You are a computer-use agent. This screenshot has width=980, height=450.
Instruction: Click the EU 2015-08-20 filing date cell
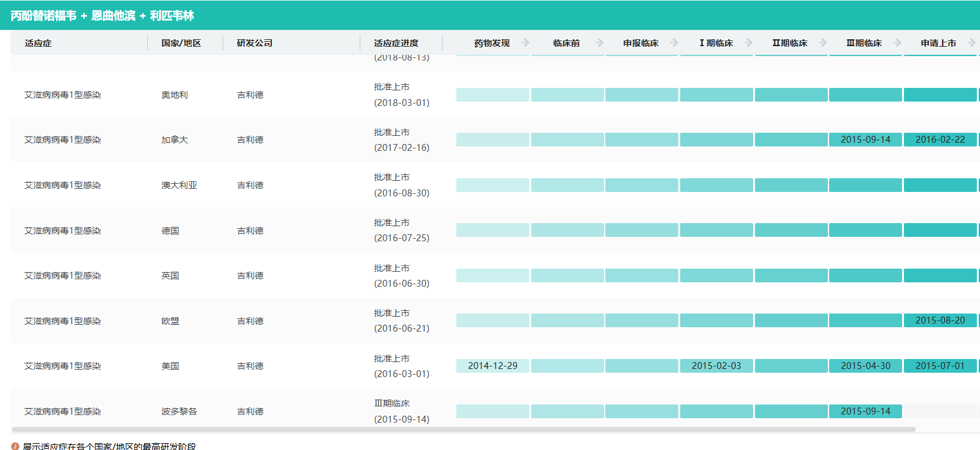(x=940, y=320)
